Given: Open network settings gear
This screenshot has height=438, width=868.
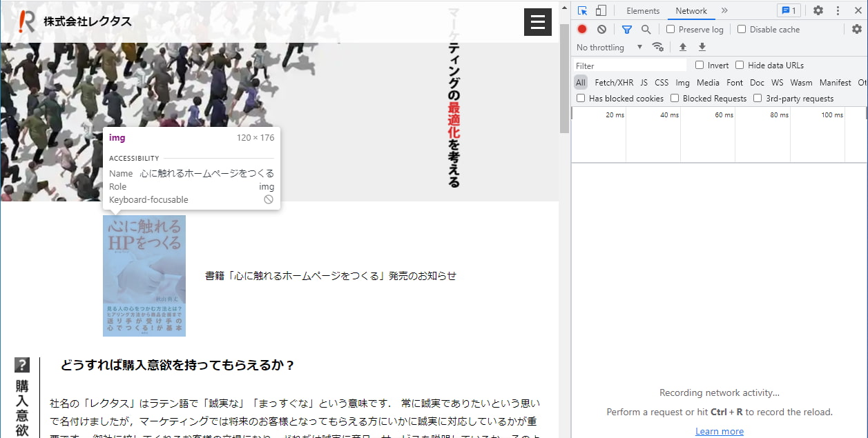Looking at the screenshot, I should (x=856, y=29).
